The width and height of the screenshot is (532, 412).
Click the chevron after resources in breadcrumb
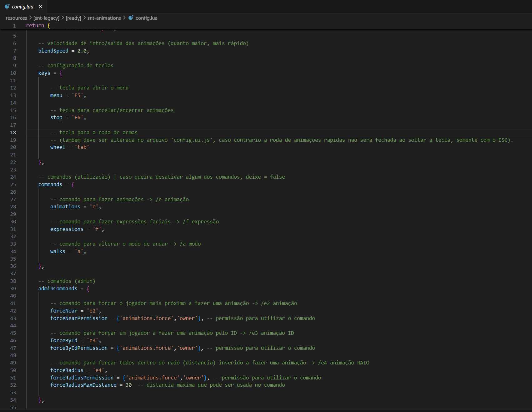(30, 18)
